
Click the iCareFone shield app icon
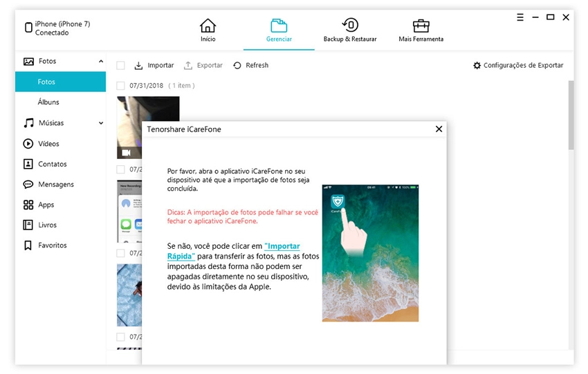(x=338, y=202)
